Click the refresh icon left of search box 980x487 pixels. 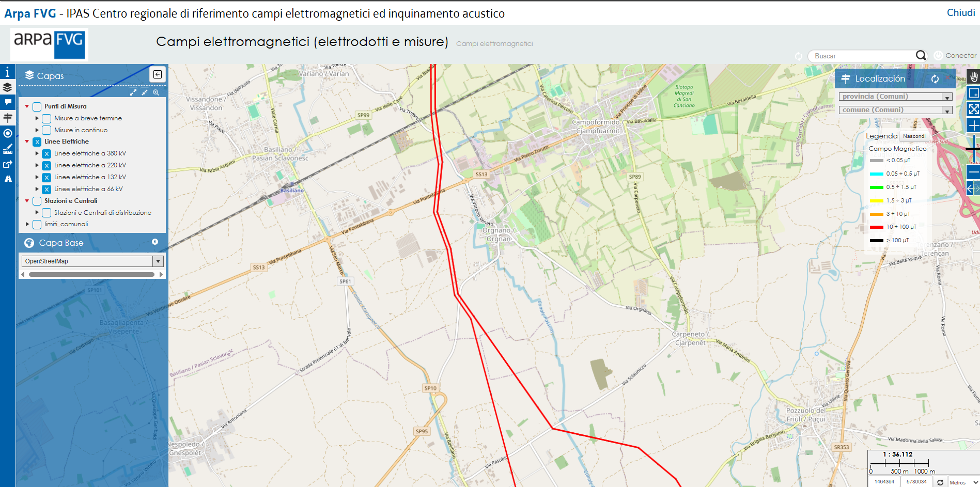point(799,56)
